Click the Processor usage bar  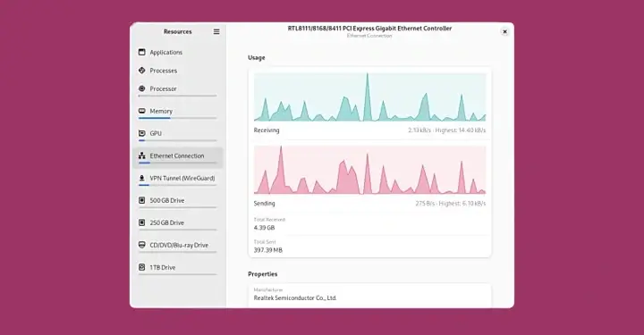point(177,96)
